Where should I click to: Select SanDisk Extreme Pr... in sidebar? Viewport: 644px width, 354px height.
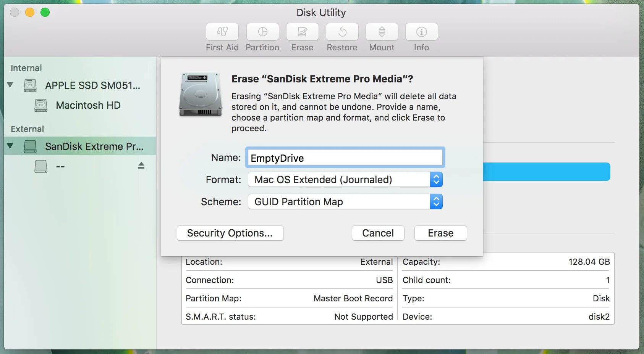click(80, 146)
